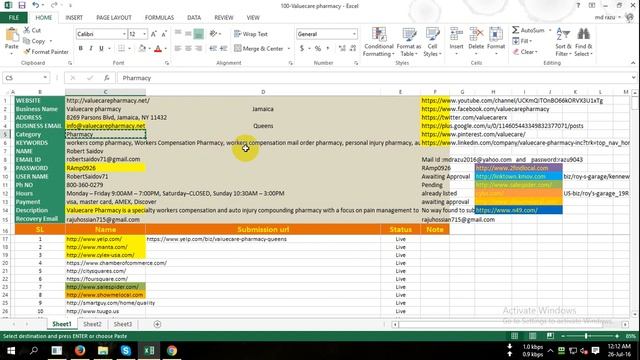Toggle italic formatting
The width and height of the screenshot is (640, 360).
tap(91, 49)
